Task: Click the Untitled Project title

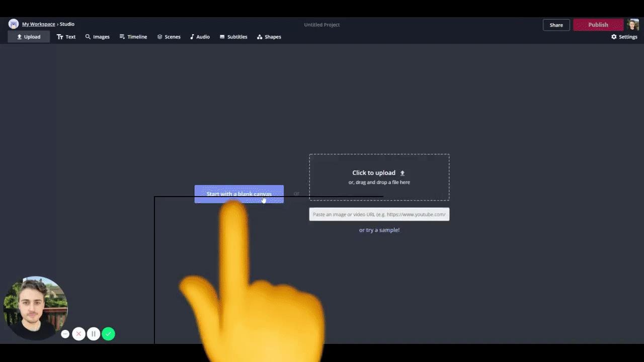Action: 322,25
